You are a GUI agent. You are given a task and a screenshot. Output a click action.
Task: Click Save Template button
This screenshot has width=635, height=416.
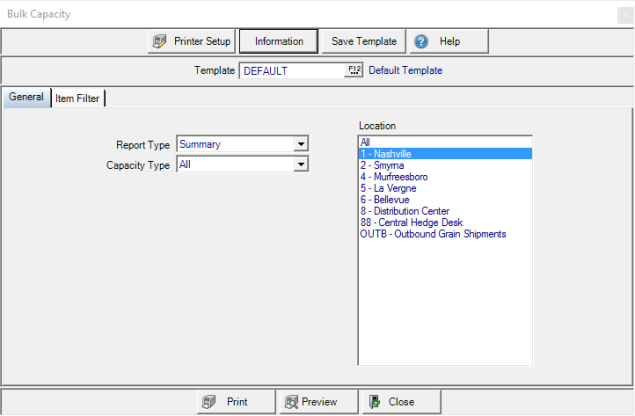tap(364, 41)
